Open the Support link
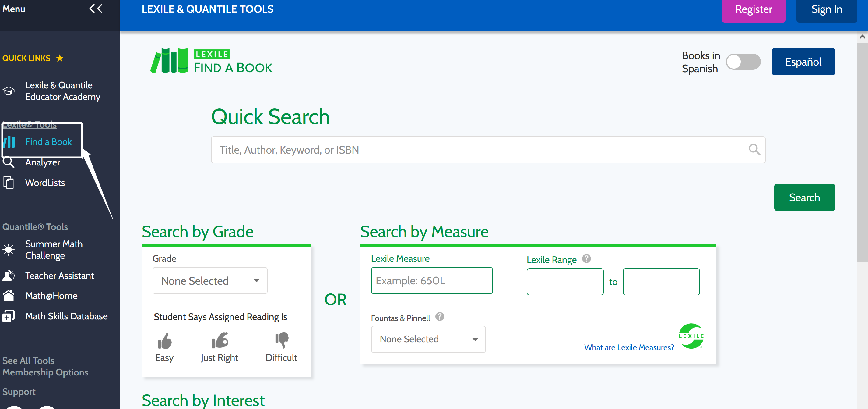This screenshot has height=409, width=868. click(19, 391)
